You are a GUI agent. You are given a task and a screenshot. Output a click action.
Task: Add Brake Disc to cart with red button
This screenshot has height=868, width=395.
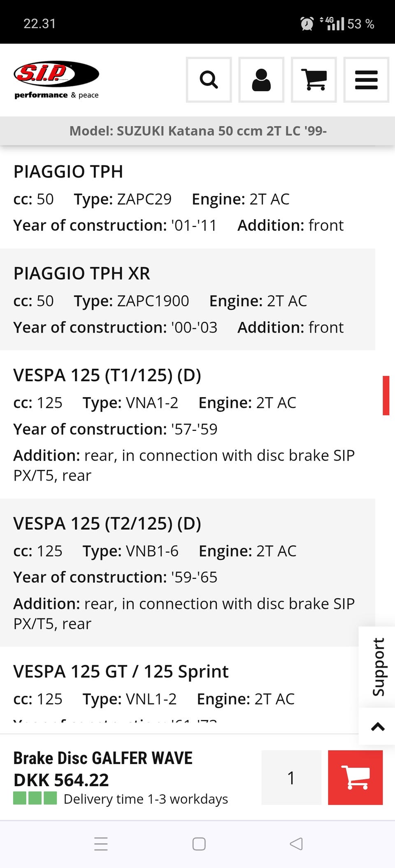(x=355, y=777)
